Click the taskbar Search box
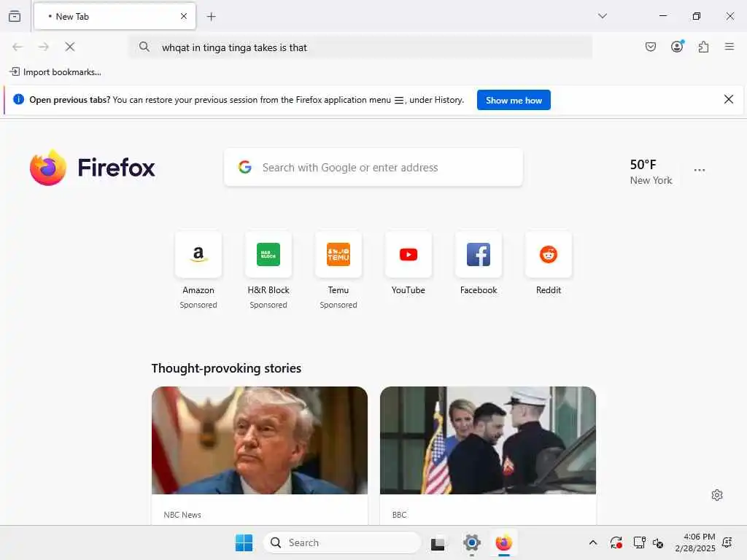Screen dimensions: 747x560 click(x=343, y=542)
